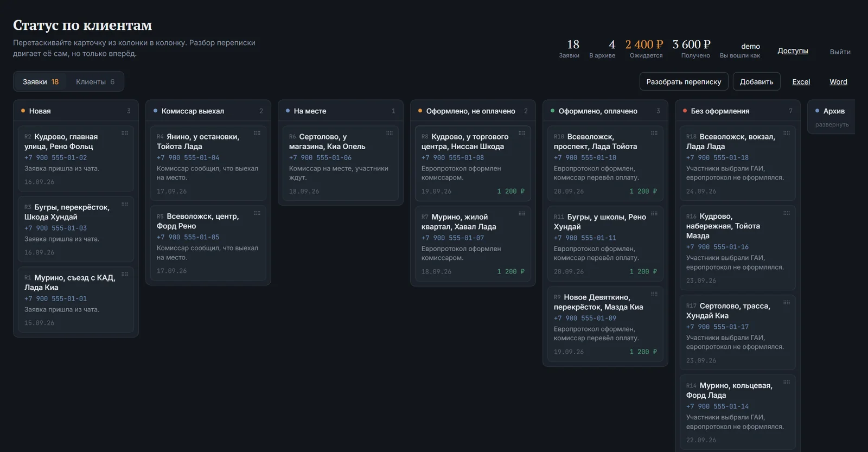The width and height of the screenshot is (868, 452).
Task: Open card Мурино, жилой квартал, Хавал Лада
Action: pyautogui.click(x=473, y=244)
